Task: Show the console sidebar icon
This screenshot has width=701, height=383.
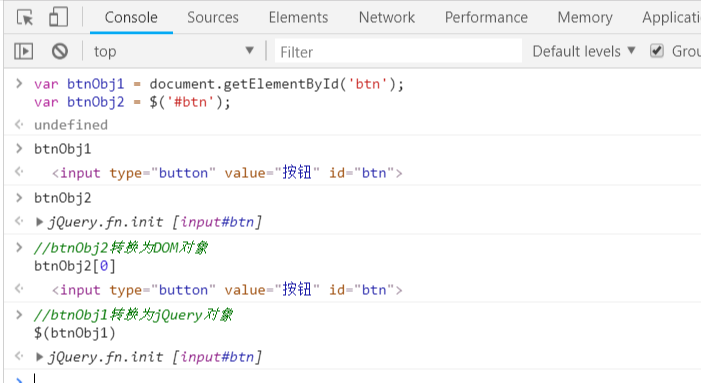Action: pyautogui.click(x=23, y=51)
